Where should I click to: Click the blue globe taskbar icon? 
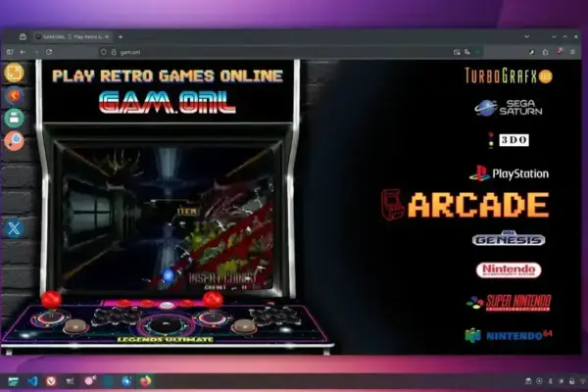[126, 381]
